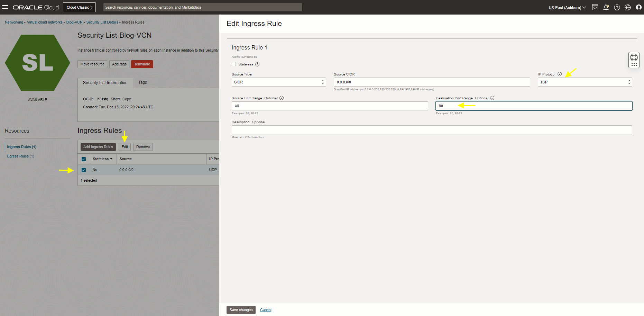644x316 pixels.
Task: Open the Source Type dropdown
Action: [x=279, y=82]
